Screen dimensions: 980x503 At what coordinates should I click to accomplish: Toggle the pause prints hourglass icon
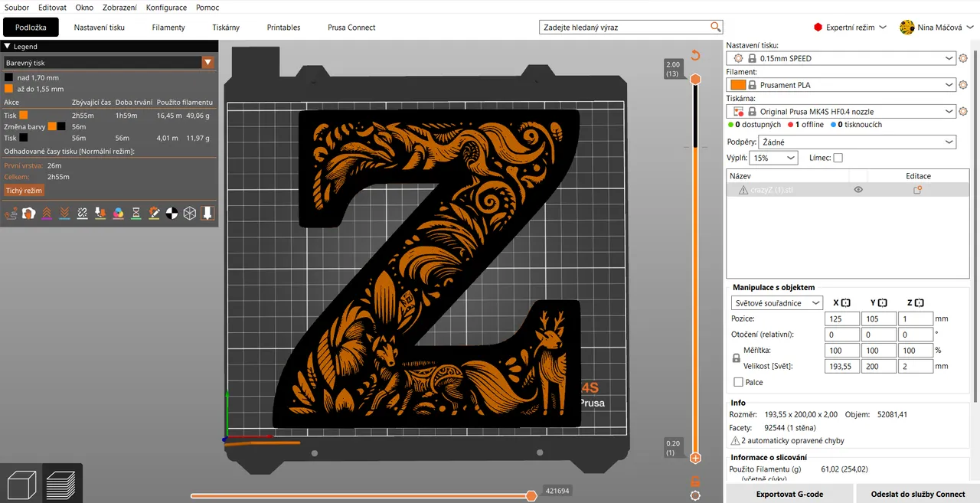coord(136,213)
